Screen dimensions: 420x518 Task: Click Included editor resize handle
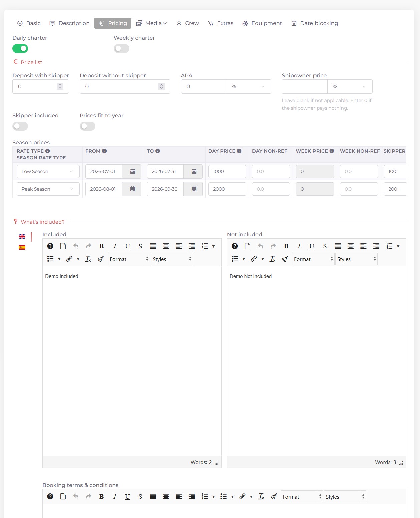pos(217,463)
